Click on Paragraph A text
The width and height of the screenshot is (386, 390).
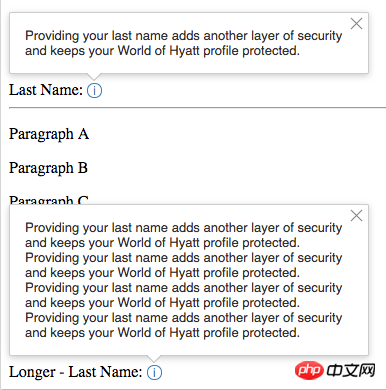tap(49, 135)
